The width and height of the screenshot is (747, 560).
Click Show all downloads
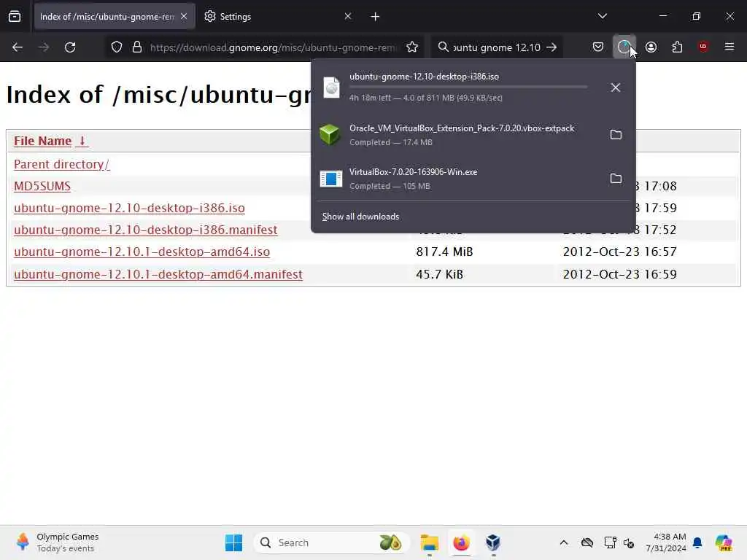pyautogui.click(x=360, y=217)
